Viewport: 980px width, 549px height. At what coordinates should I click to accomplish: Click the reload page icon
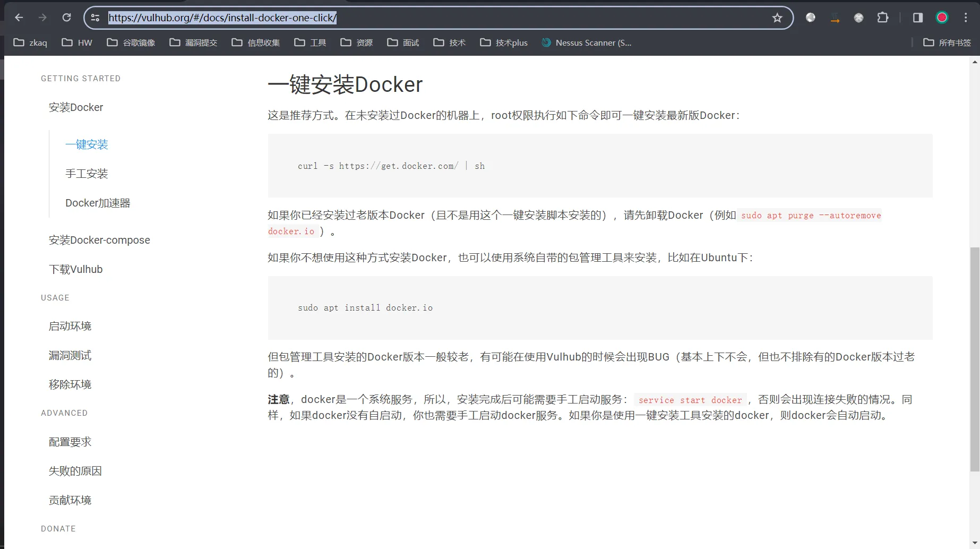(x=66, y=17)
